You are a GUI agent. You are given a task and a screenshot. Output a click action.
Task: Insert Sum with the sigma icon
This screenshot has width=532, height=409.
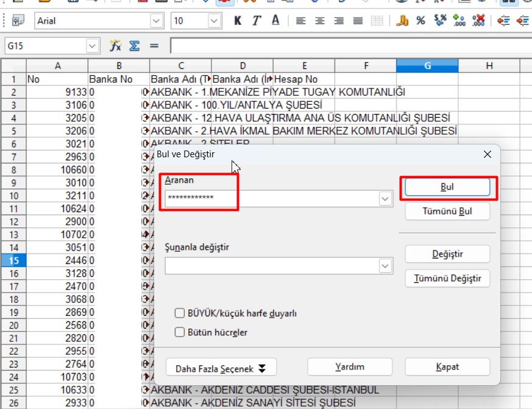134,46
